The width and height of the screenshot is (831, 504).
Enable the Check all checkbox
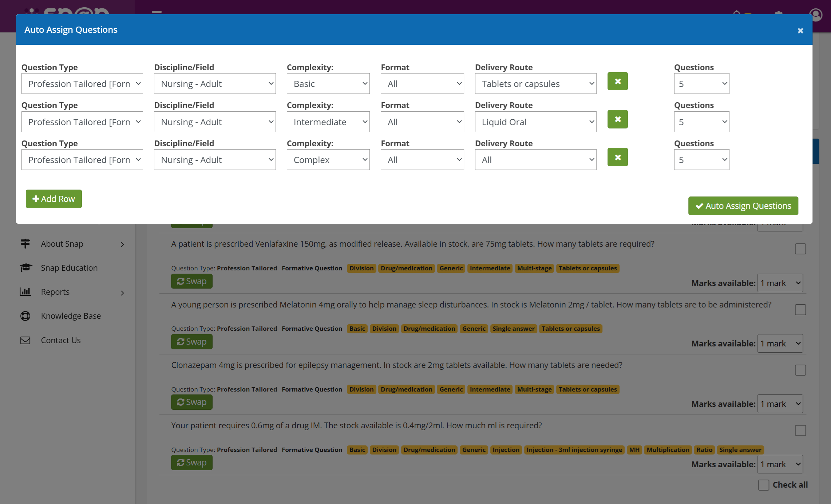point(763,485)
